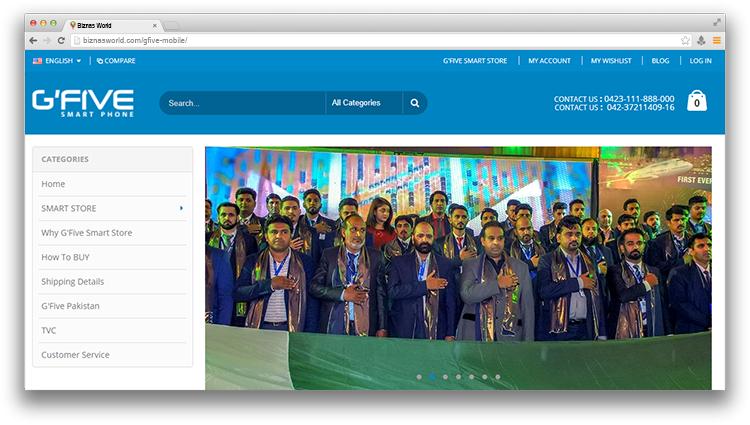
Task: Open Shipping Details category link
Action: coord(72,282)
